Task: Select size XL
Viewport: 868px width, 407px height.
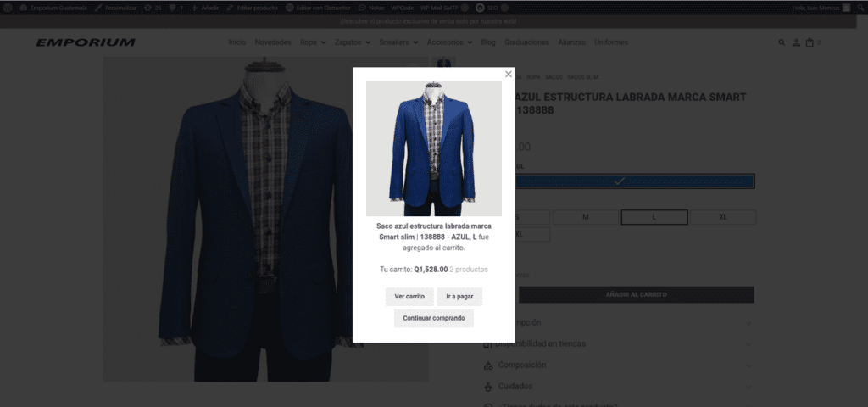Action: point(723,217)
